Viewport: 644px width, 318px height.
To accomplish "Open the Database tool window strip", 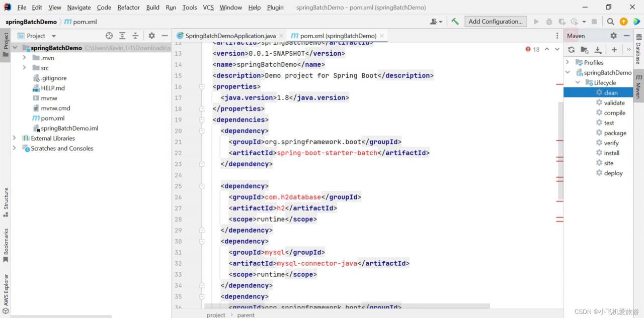I will pos(638,50).
